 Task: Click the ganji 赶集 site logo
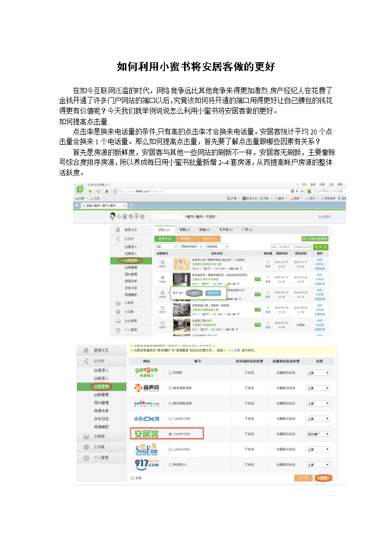[146, 372]
